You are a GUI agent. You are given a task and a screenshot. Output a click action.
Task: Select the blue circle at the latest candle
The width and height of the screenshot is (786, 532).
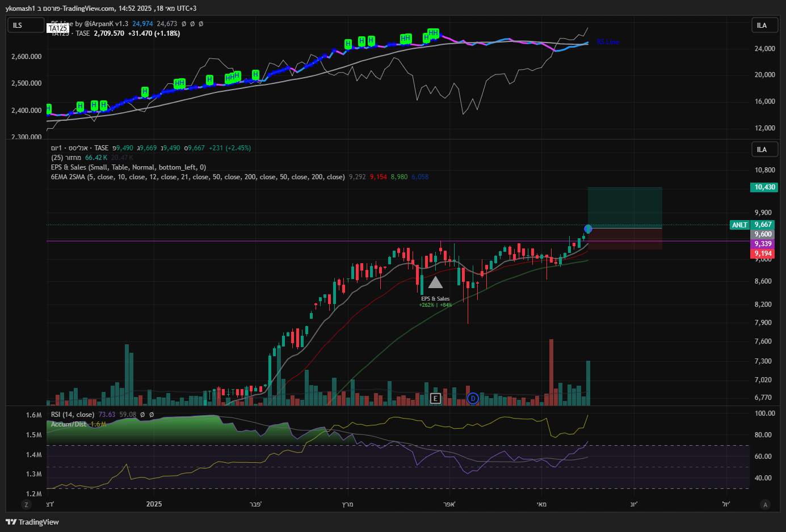(588, 229)
